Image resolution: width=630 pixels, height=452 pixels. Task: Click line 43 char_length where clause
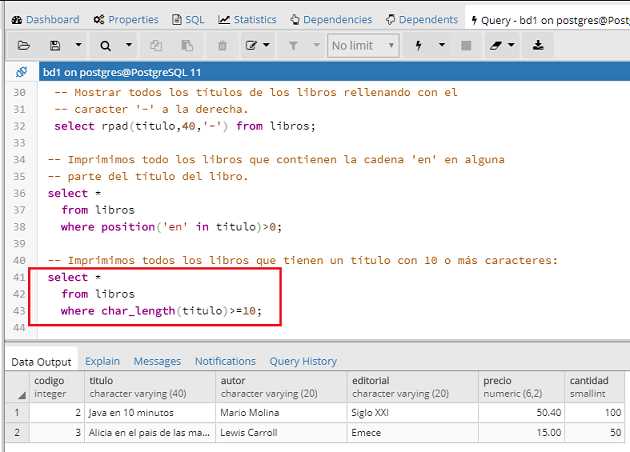[161, 311]
